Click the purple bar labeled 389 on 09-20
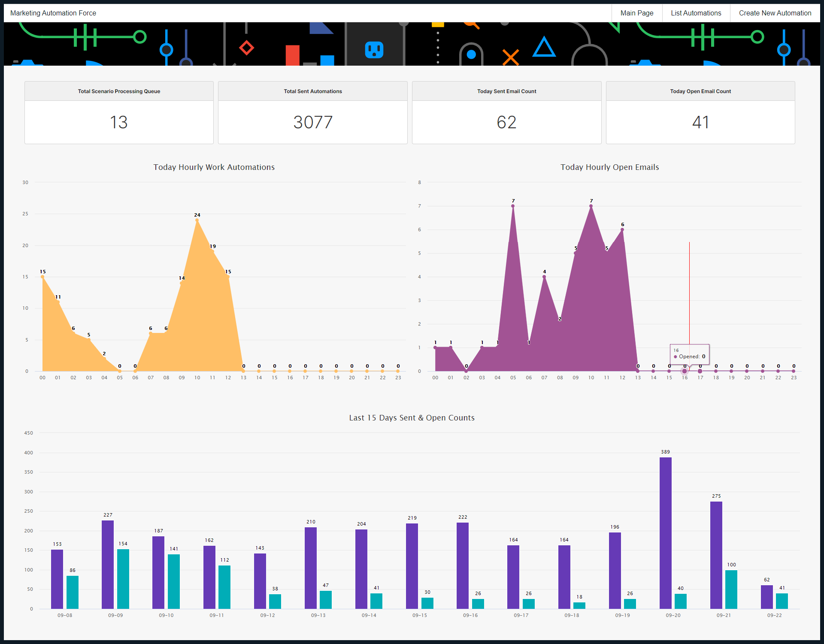824x644 pixels. click(665, 533)
